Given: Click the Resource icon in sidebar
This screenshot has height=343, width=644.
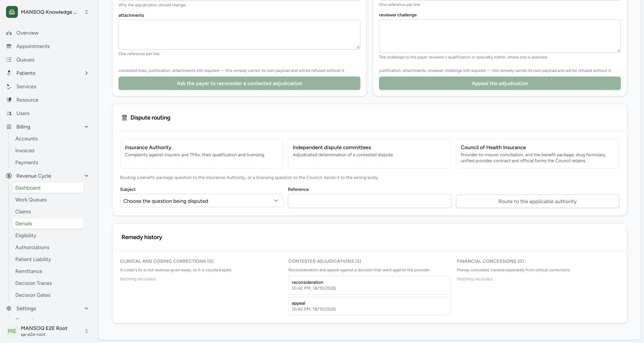Looking at the screenshot, I should click(9, 100).
